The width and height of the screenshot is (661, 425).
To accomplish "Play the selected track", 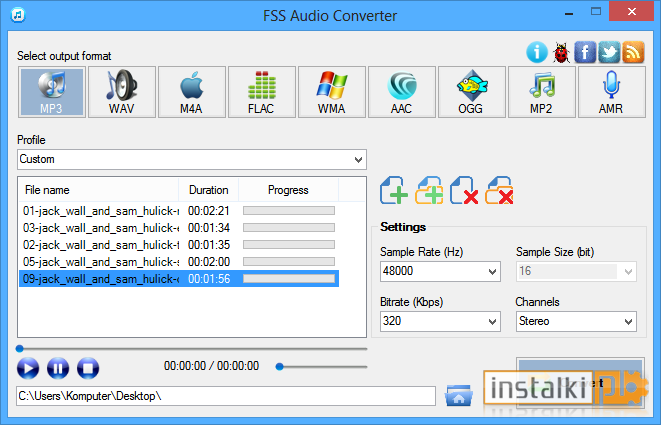I will pyautogui.click(x=28, y=368).
